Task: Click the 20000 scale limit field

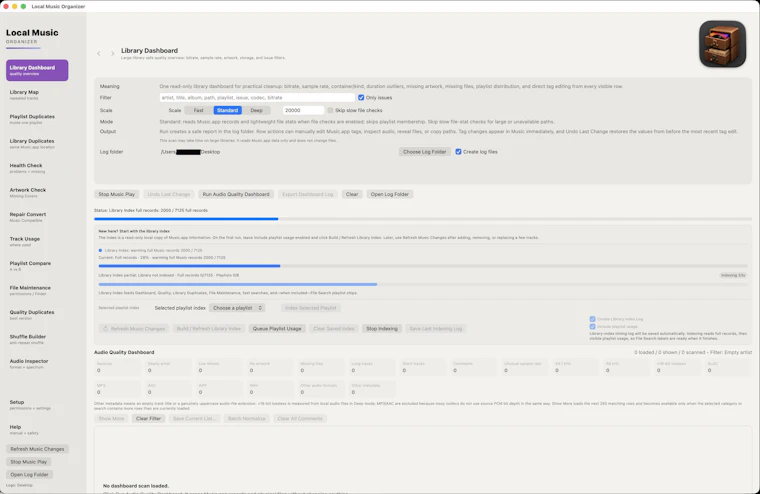Action: point(303,111)
